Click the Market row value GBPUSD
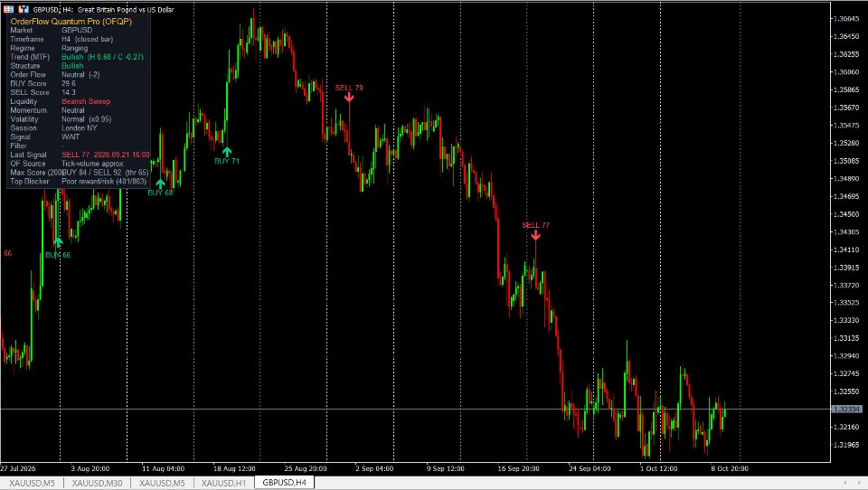The height and width of the screenshot is (490, 868). [77, 31]
